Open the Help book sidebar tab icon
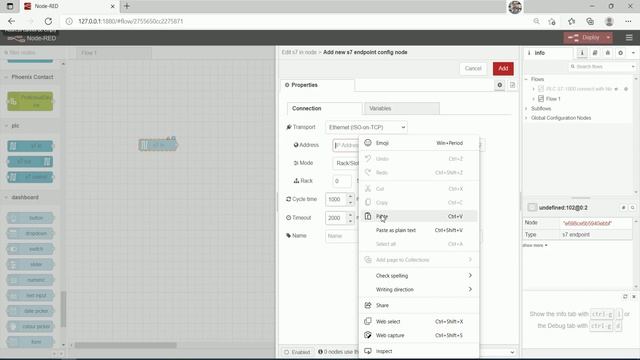The image size is (640, 360). click(x=595, y=53)
